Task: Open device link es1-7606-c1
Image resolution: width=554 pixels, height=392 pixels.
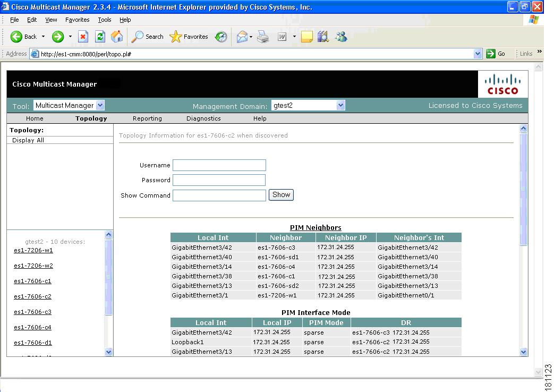Action: pyautogui.click(x=32, y=282)
